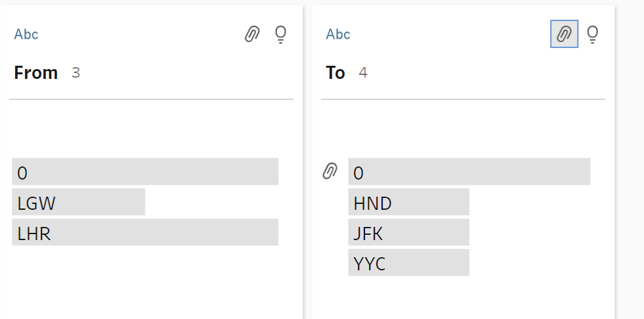
Task: Click highlighted Group Values paperclip on To field
Action: click(x=564, y=34)
